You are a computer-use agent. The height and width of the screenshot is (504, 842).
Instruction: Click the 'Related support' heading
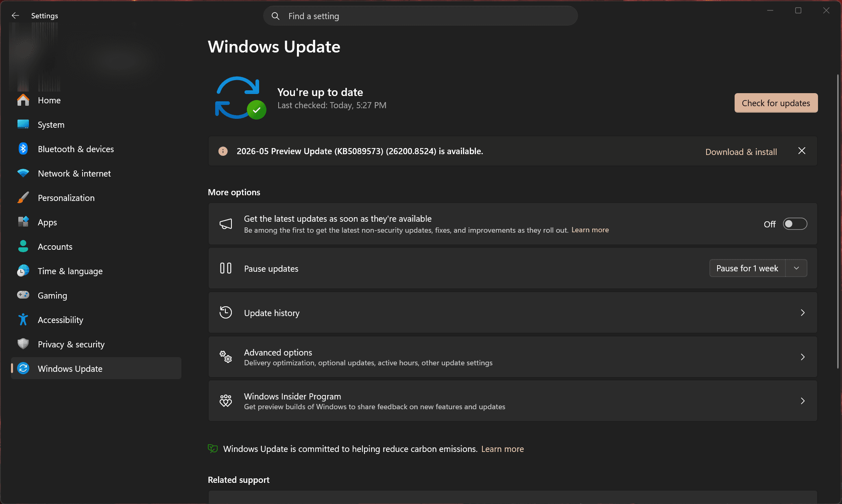click(239, 480)
